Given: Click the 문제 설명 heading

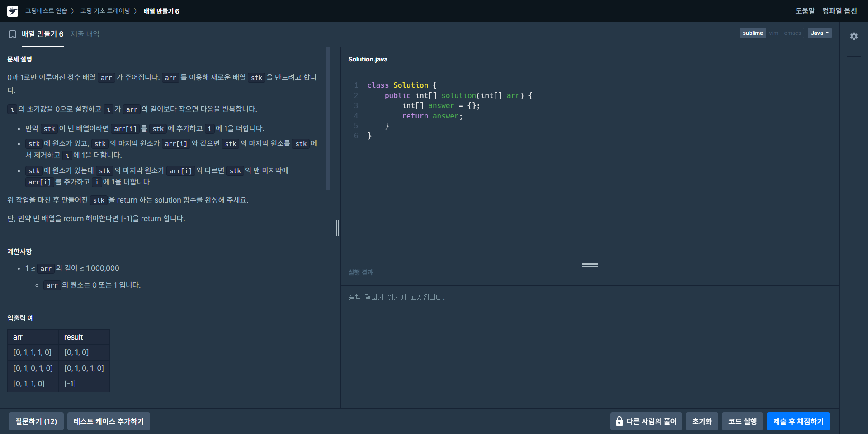Looking at the screenshot, I should [19, 59].
